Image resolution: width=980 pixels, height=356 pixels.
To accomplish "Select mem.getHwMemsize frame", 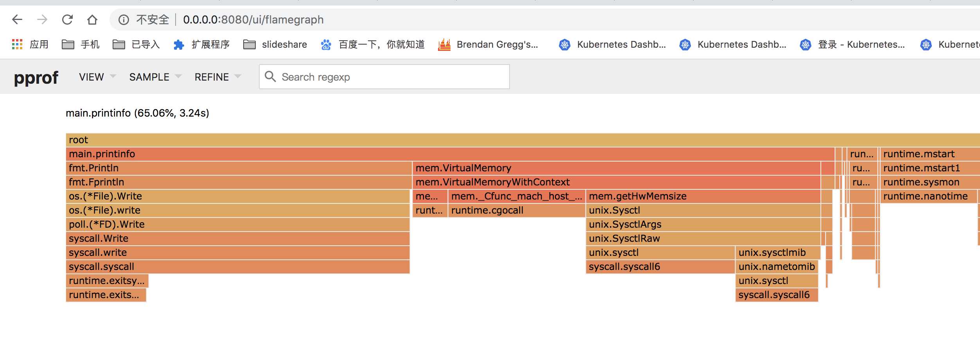I will 703,196.
